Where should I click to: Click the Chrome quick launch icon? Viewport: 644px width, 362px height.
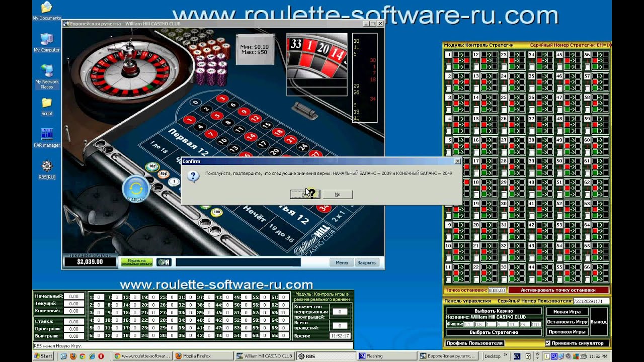coord(82,356)
